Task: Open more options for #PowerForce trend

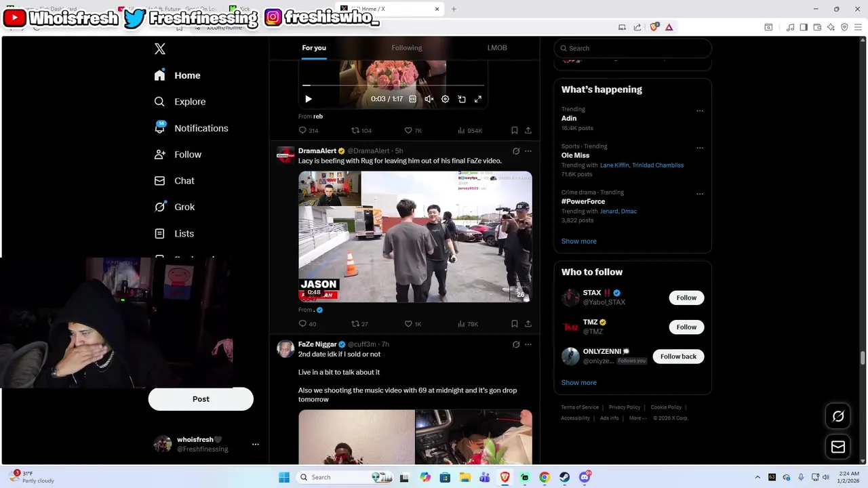Action: pyautogui.click(x=700, y=194)
